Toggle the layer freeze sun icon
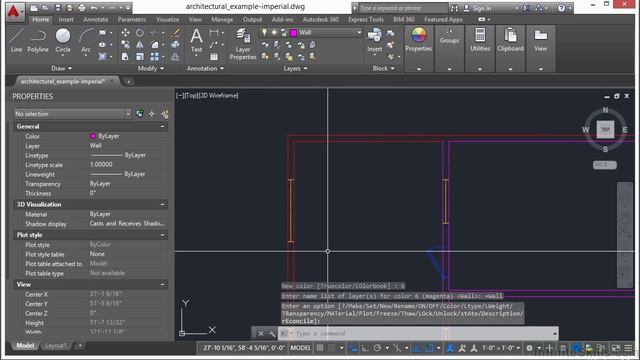The width and height of the screenshot is (640, 360). coord(274,32)
